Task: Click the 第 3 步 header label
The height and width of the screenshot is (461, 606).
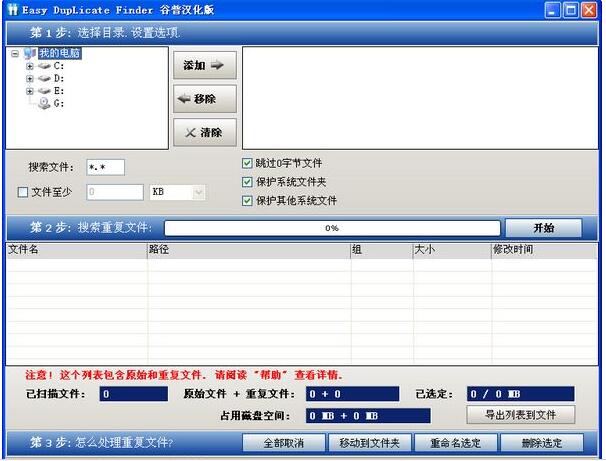Action: [x=102, y=442]
